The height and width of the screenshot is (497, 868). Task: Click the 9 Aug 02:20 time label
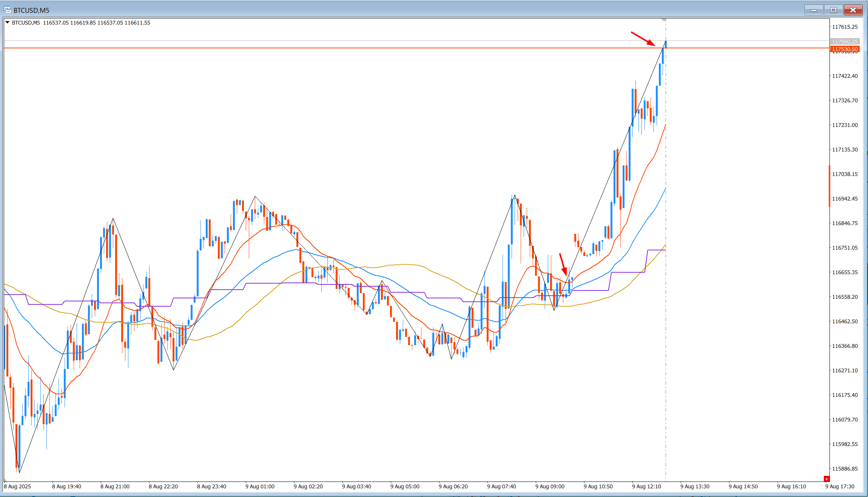point(308,486)
